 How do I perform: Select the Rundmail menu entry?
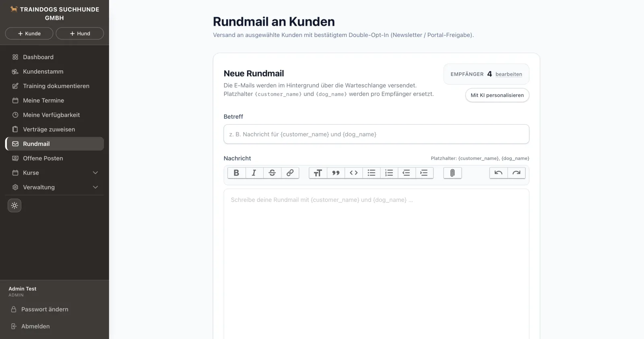(54, 144)
